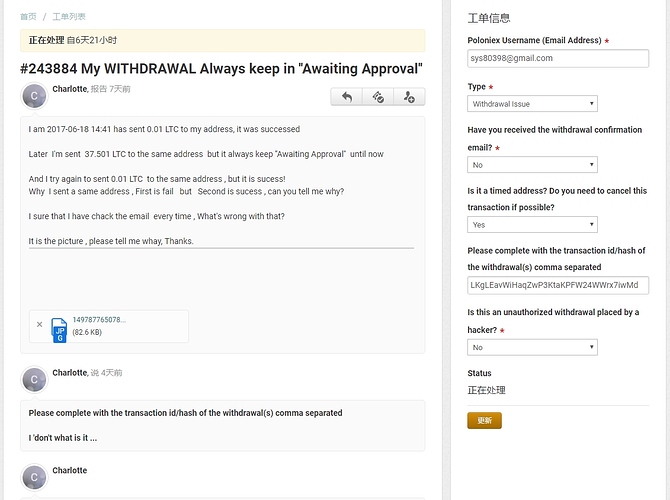Click the Poloniex username email field
Image resolution: width=670 pixels, height=500 pixels.
coord(558,58)
